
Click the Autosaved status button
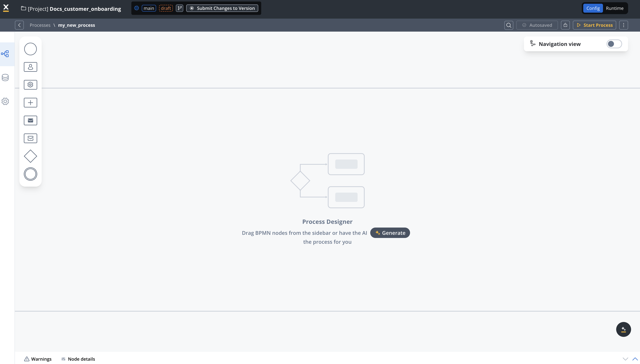[537, 25]
